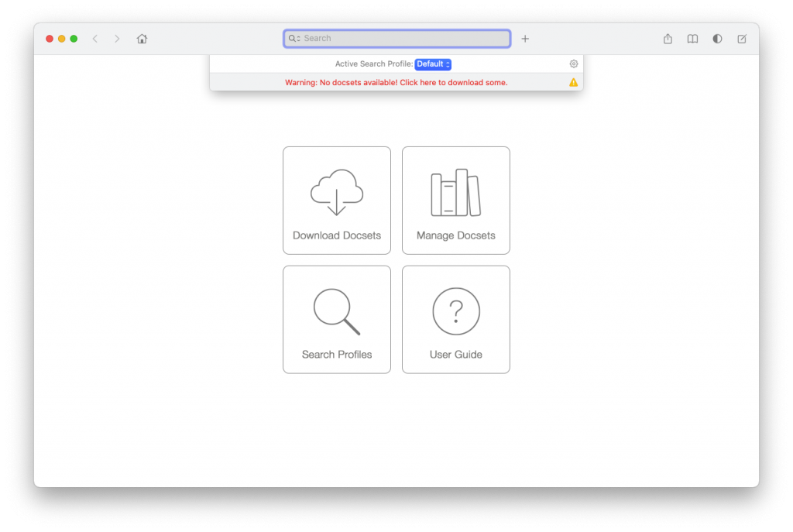
Task: Click the magnifier icon inside the search field
Action: point(293,39)
